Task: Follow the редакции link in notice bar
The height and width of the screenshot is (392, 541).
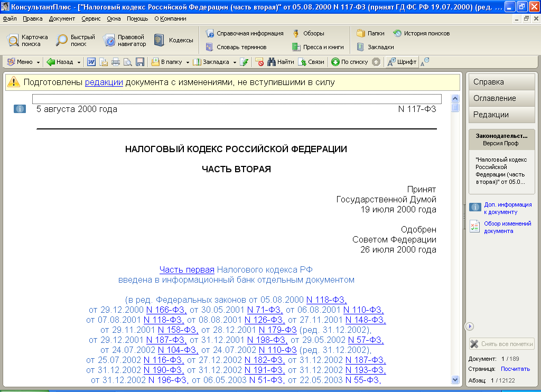Action: tap(104, 82)
